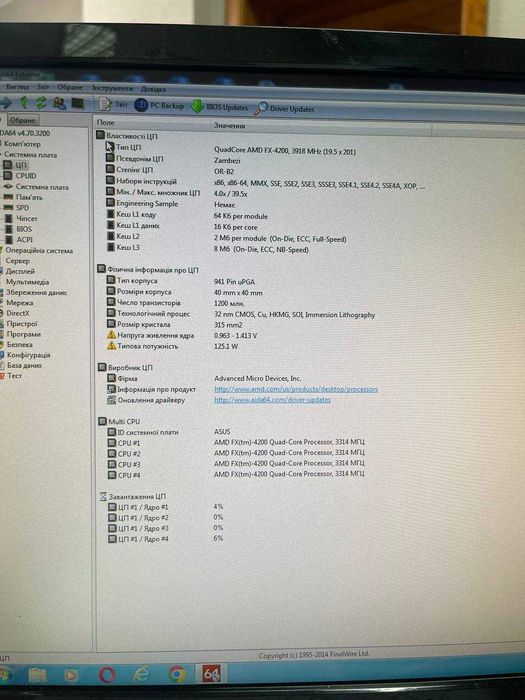The height and width of the screenshot is (700, 525).
Task: Open Opera from the Windows taskbar
Action: coord(107,675)
